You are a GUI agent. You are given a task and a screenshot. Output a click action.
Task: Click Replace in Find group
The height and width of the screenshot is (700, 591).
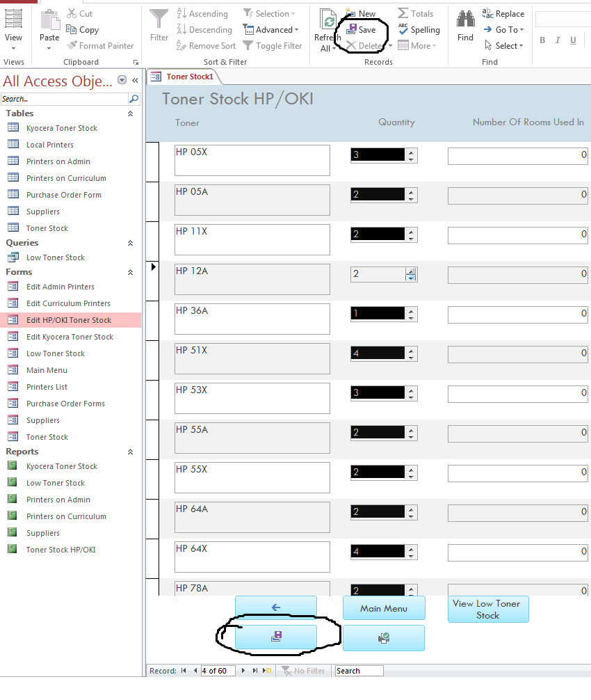[503, 13]
